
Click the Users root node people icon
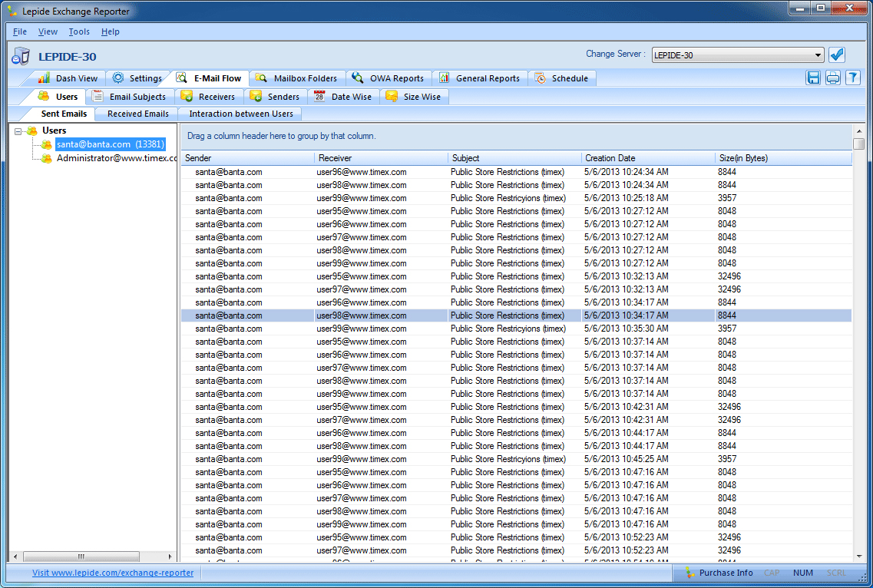(32, 130)
